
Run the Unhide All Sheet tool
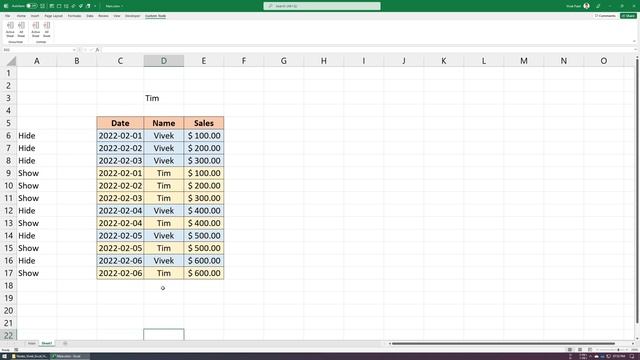tap(47, 30)
